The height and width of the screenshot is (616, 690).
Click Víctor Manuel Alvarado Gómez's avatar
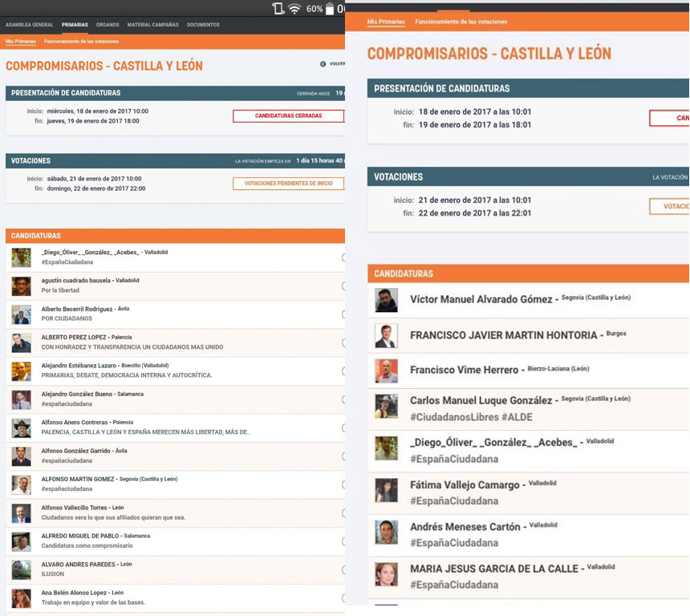(386, 300)
